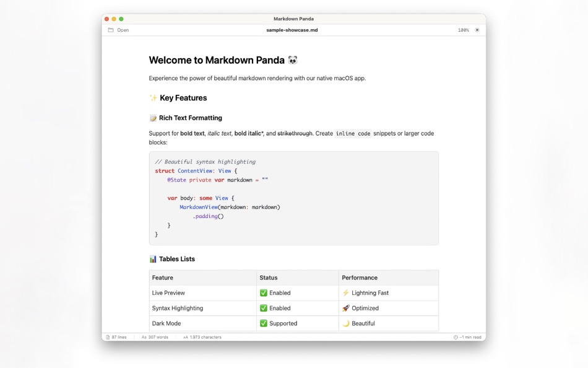
Task: Click the Open folder icon
Action: coord(111,30)
